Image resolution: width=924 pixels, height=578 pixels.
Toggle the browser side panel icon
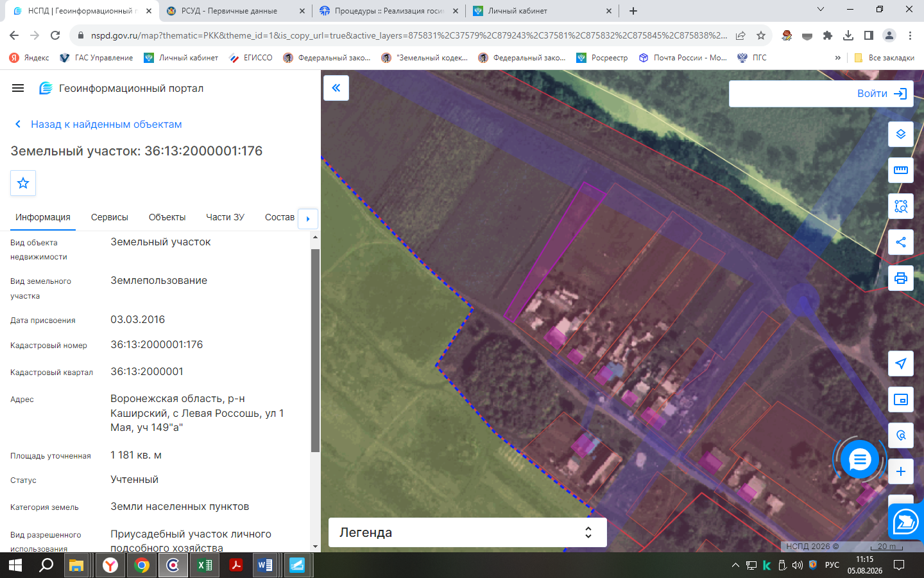point(869,35)
